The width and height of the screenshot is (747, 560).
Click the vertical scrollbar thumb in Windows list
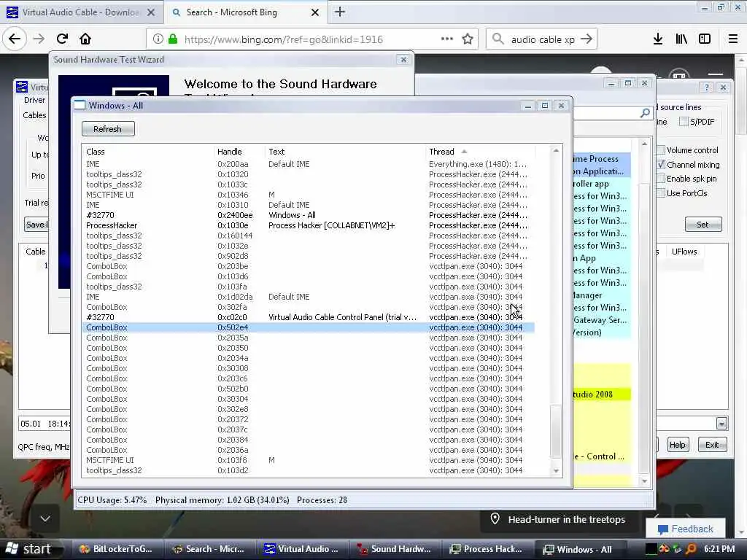[555, 431]
